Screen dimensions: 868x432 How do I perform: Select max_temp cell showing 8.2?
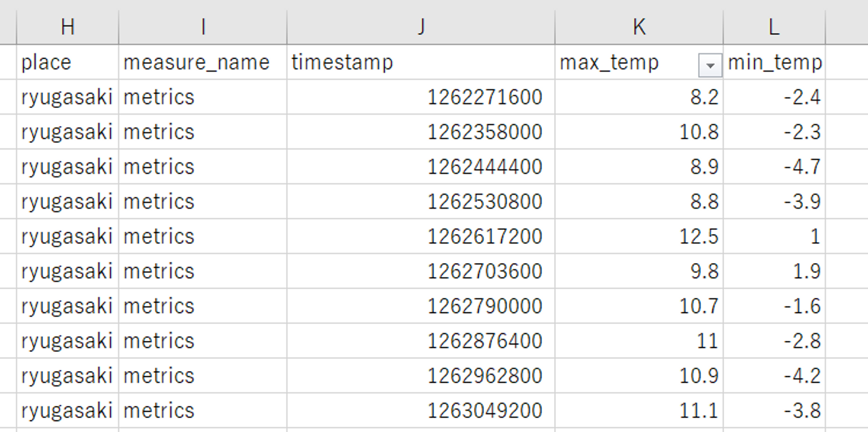coord(639,97)
